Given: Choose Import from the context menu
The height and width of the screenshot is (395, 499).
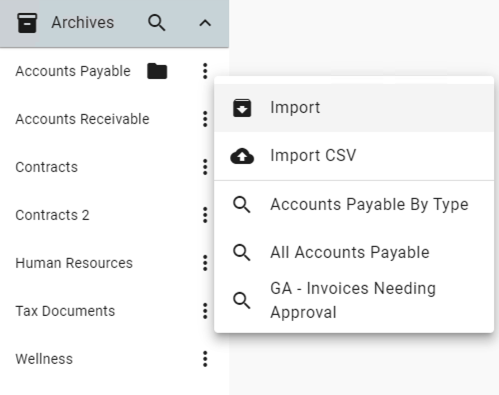Looking at the screenshot, I should pyautogui.click(x=354, y=108).
